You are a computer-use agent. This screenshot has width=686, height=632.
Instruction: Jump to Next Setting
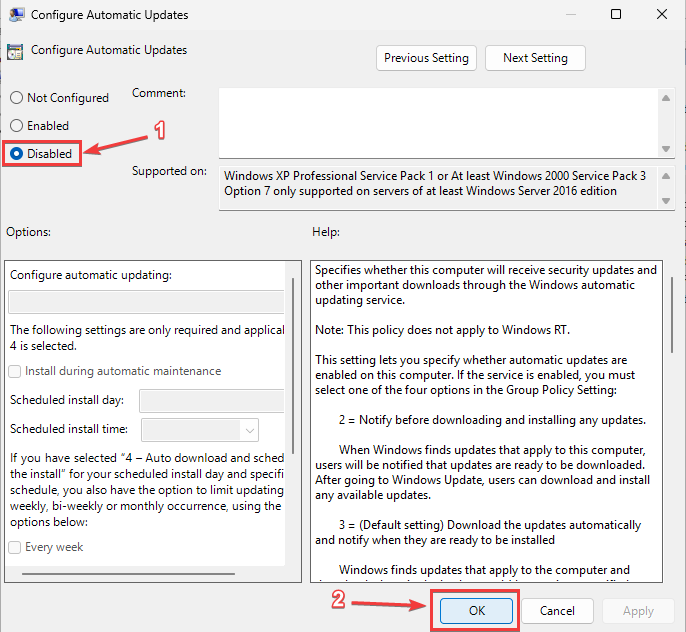click(535, 58)
